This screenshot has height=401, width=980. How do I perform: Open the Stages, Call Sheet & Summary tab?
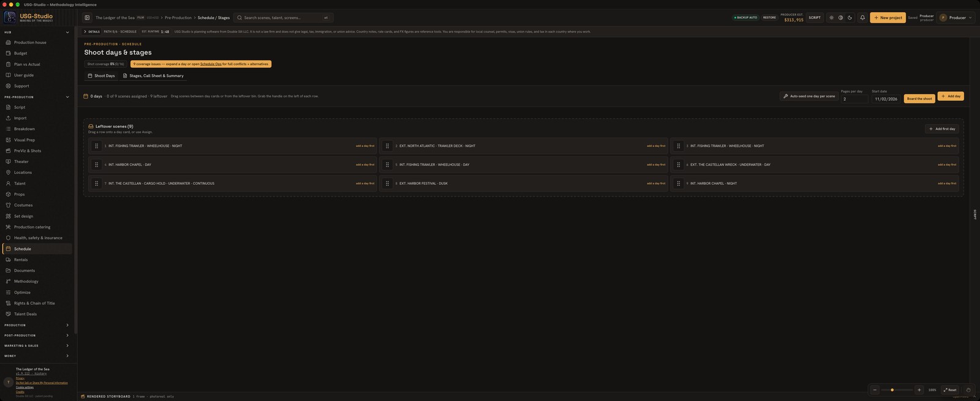point(153,76)
